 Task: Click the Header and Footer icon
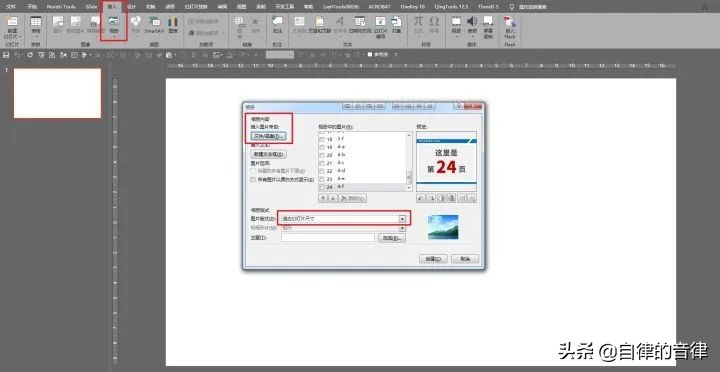coord(319,22)
